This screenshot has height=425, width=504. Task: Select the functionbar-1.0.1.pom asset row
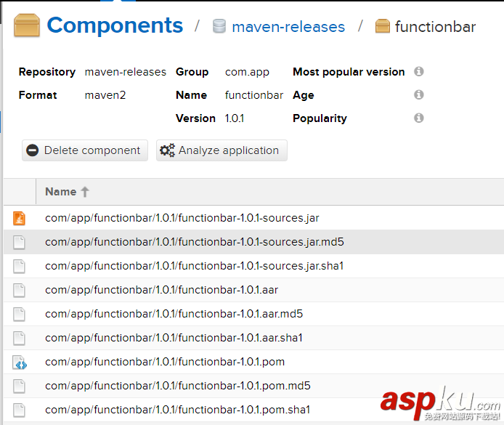pyautogui.click(x=254, y=362)
